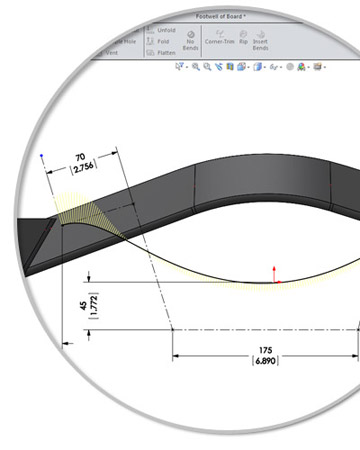Click the selection filter arrow icon
360x450 pixels.
[x=179, y=67]
